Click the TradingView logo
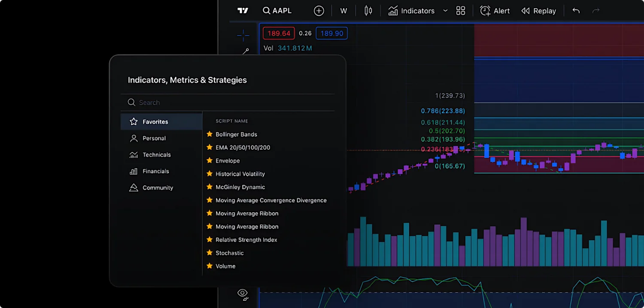644x308 pixels. (x=243, y=10)
